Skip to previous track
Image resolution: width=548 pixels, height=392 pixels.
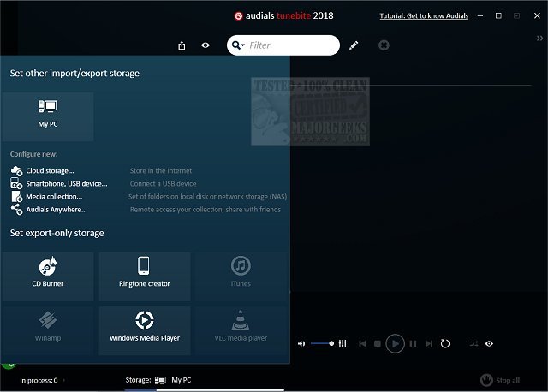click(362, 344)
